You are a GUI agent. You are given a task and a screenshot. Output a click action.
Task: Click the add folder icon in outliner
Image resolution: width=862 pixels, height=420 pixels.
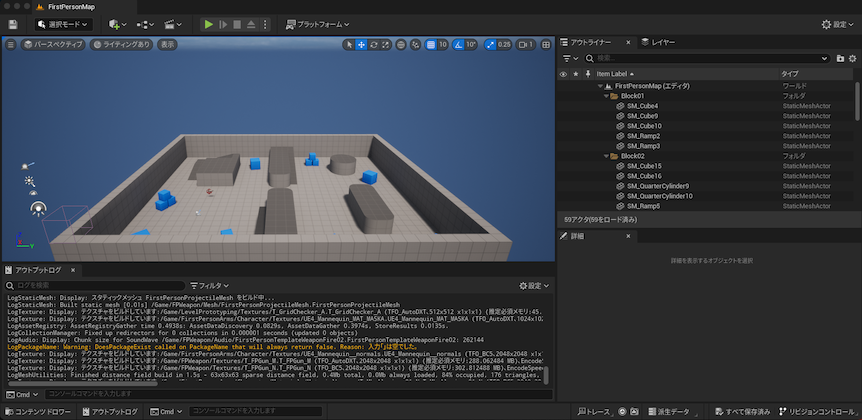coord(839,59)
